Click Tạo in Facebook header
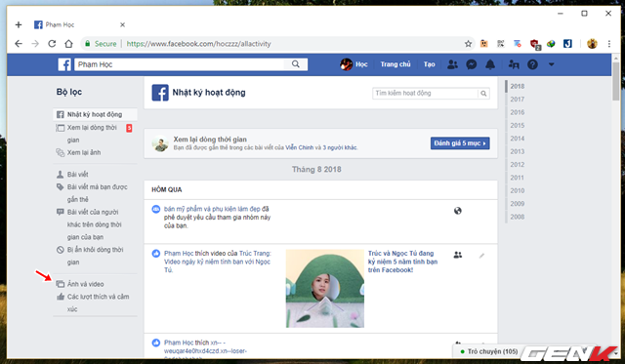The image size is (625, 364). click(429, 64)
